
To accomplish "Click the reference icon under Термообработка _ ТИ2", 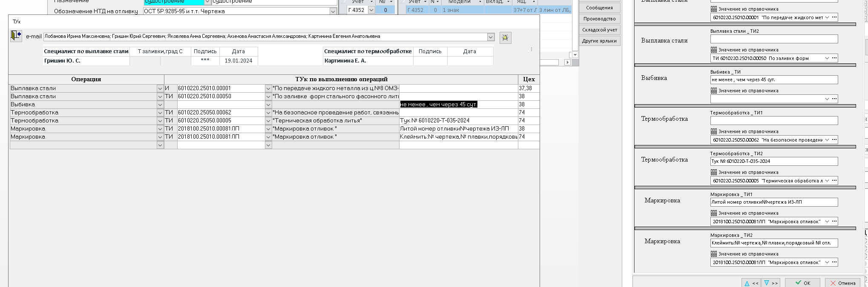I will [714, 172].
